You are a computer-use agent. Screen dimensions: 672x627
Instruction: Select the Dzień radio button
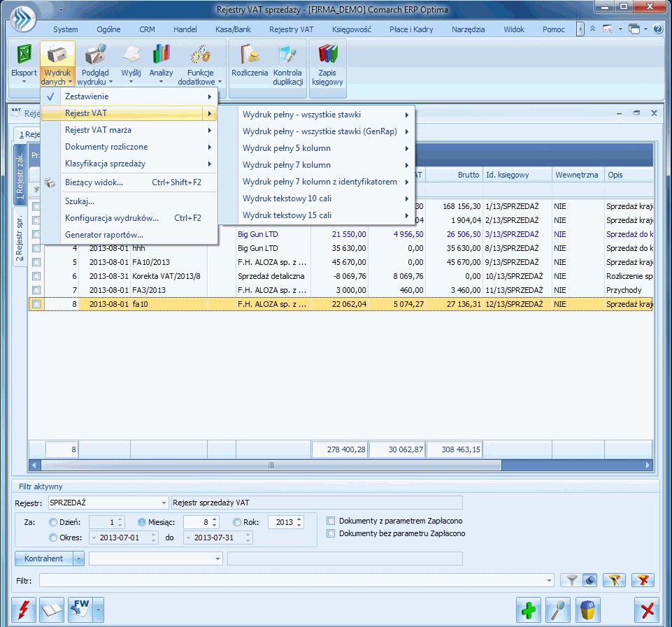tap(53, 522)
